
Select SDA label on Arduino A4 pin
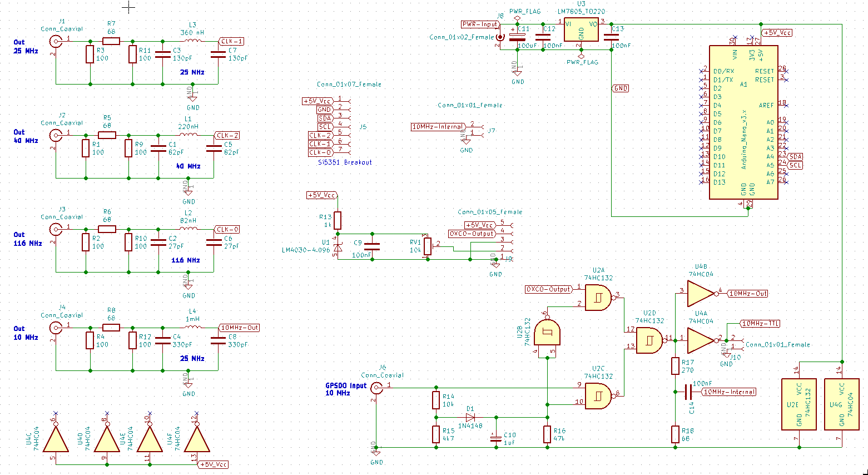pos(796,157)
